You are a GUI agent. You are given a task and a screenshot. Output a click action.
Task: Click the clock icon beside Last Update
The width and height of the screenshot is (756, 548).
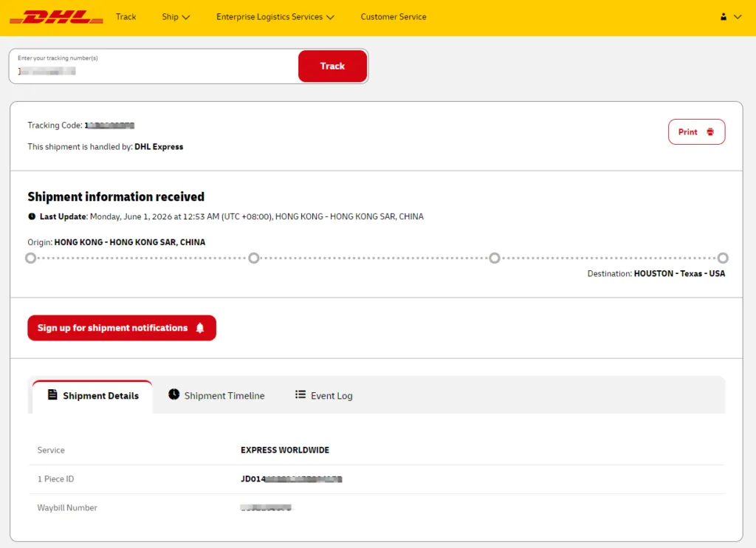[32, 216]
